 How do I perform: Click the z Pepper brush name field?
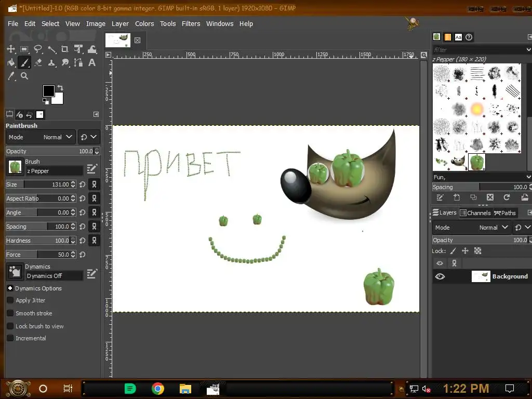tap(54, 171)
